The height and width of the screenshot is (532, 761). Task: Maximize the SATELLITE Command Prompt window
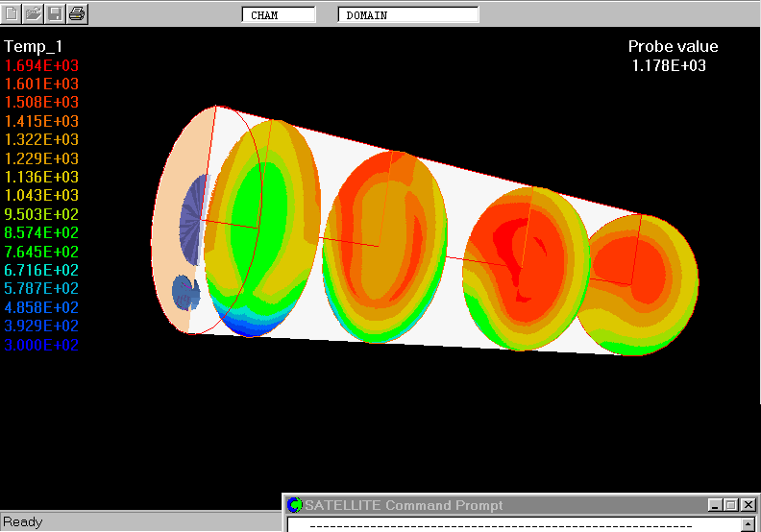point(730,505)
